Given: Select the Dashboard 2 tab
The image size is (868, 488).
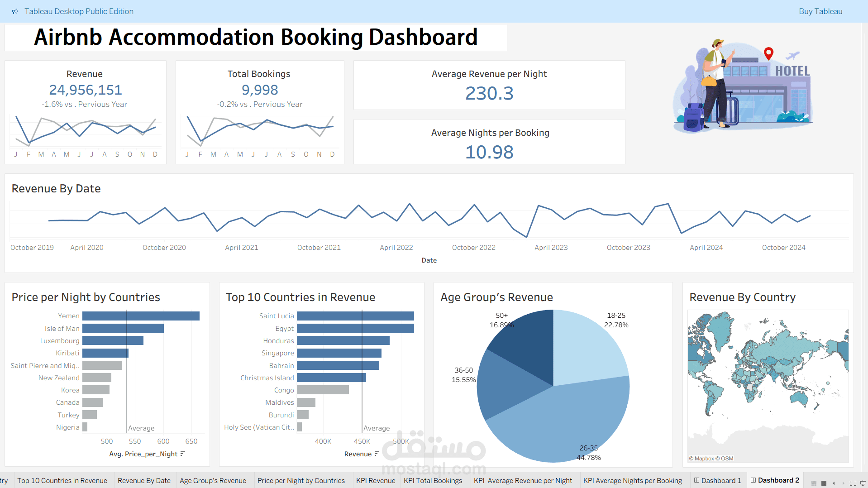Looking at the screenshot, I should coord(775,481).
